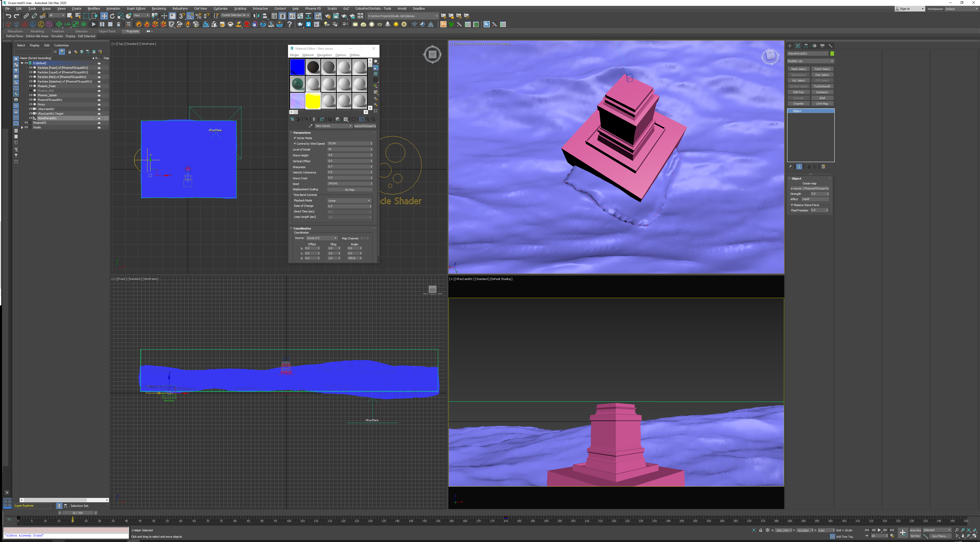Image resolution: width=980 pixels, height=542 pixels.
Task: Toggle the Massive Wave Force checkbox
Action: (x=792, y=205)
